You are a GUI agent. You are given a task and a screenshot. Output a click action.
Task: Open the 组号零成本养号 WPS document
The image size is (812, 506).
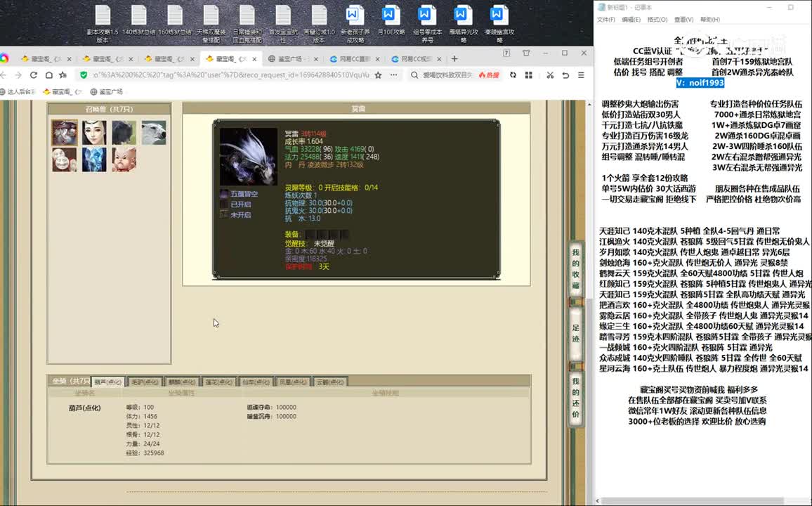click(426, 25)
